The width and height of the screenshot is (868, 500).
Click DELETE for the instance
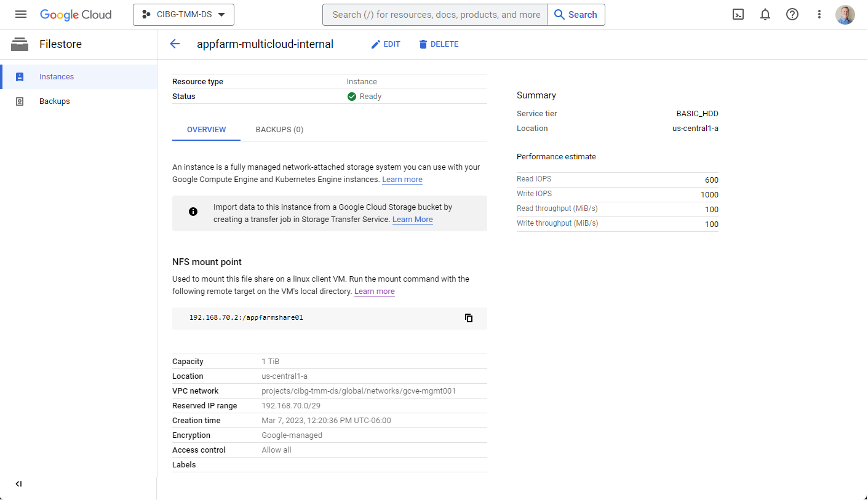(x=439, y=44)
